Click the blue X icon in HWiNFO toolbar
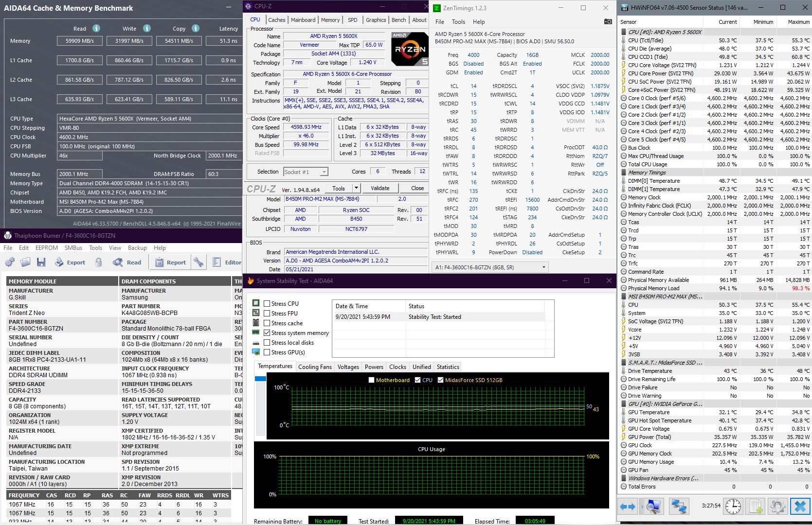 pos(800,506)
